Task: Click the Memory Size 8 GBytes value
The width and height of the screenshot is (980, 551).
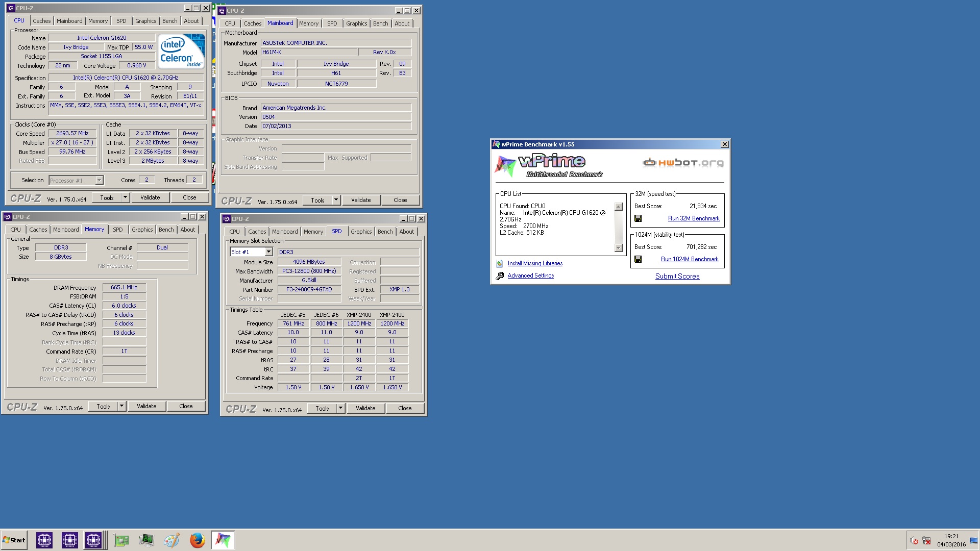Action: [61, 257]
